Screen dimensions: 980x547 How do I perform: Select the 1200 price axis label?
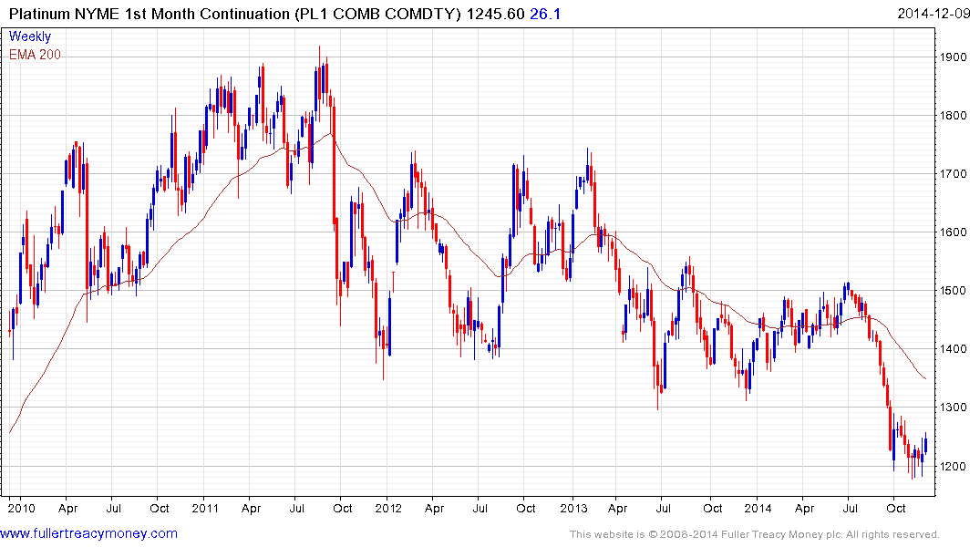point(954,466)
